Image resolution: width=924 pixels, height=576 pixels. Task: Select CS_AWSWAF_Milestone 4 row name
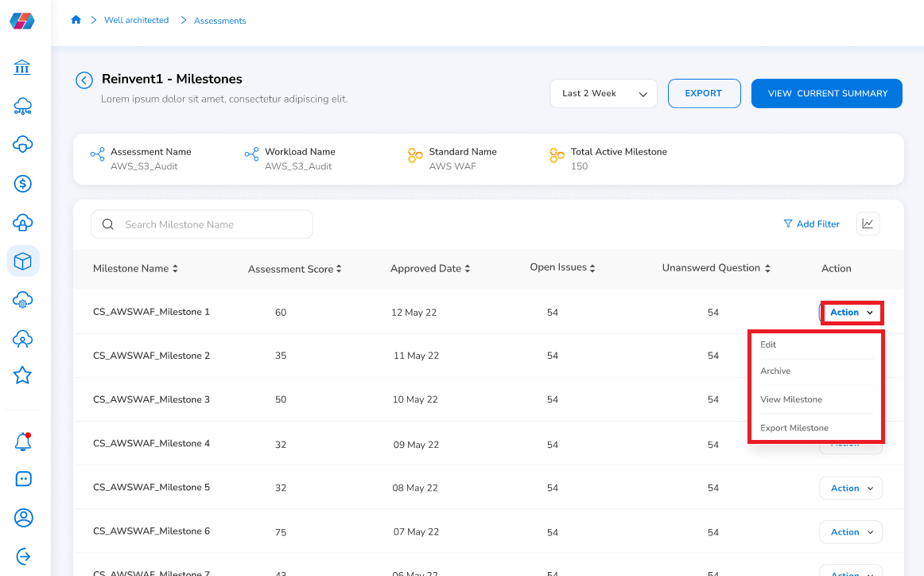pyautogui.click(x=151, y=443)
